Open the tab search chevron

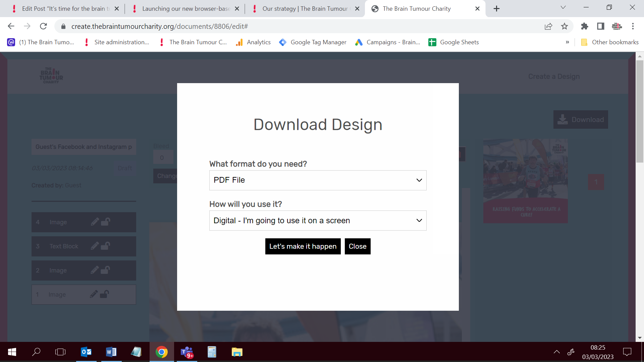[563, 7]
